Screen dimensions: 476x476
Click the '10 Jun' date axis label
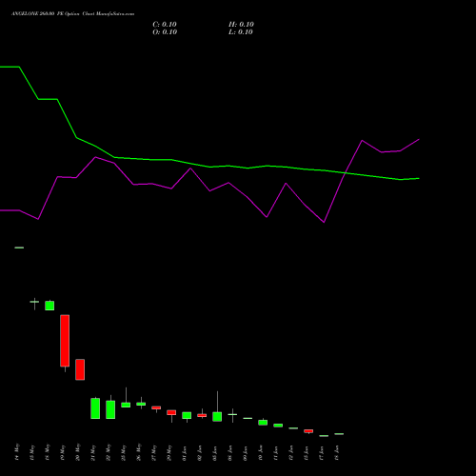click(261, 453)
